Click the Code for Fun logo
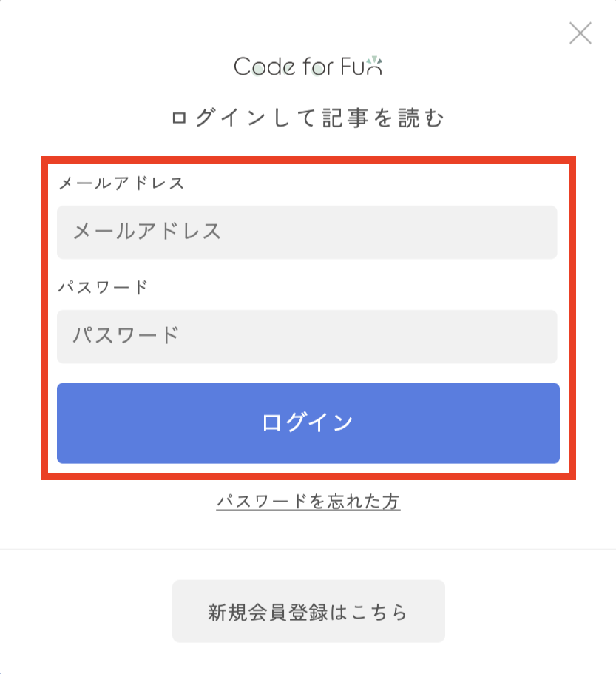 tap(308, 66)
